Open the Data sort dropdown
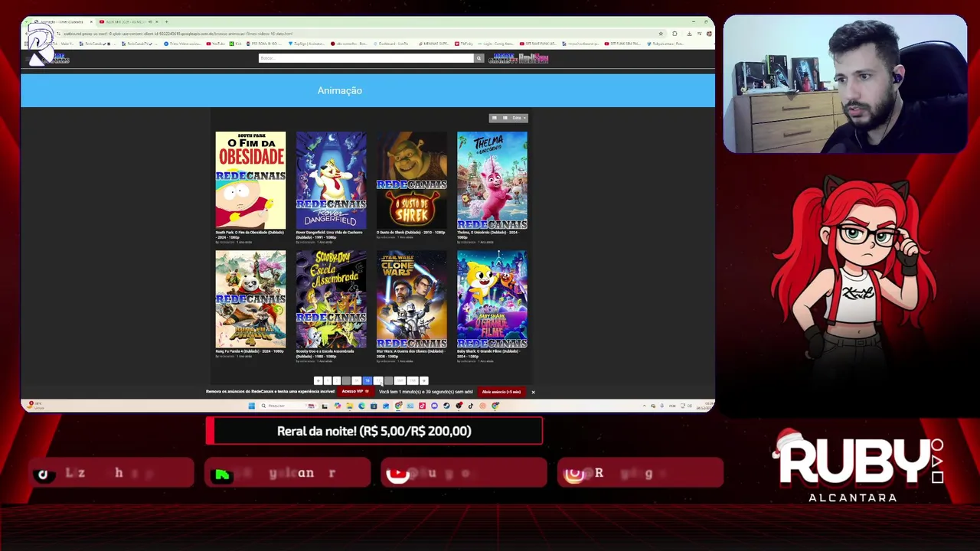The image size is (980, 551). (x=518, y=118)
